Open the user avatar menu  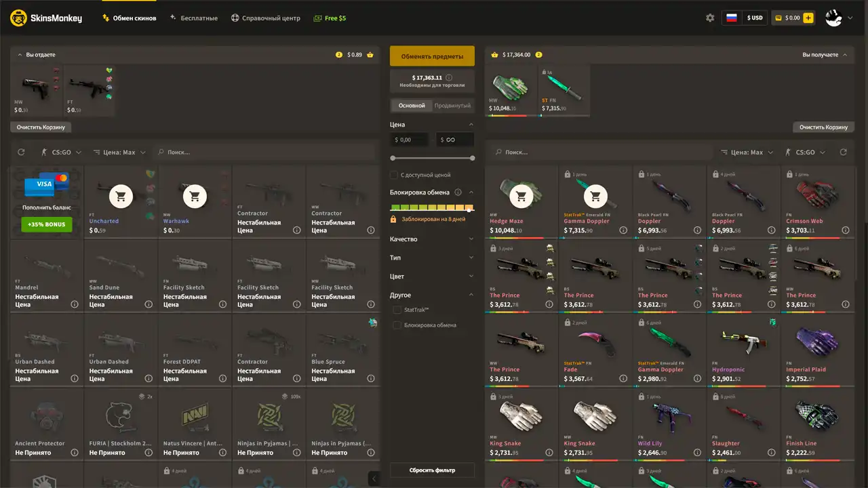(x=839, y=18)
